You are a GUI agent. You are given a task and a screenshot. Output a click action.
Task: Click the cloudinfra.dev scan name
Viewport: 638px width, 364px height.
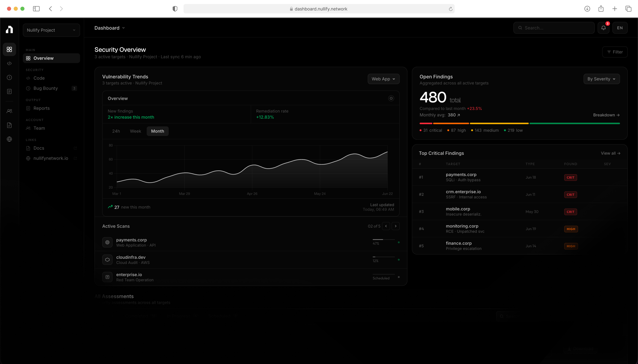131,257
